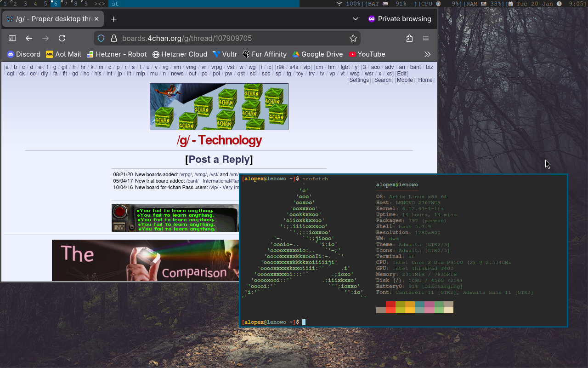Open the pol board link
This screenshot has height=368, width=588.
point(216,74)
